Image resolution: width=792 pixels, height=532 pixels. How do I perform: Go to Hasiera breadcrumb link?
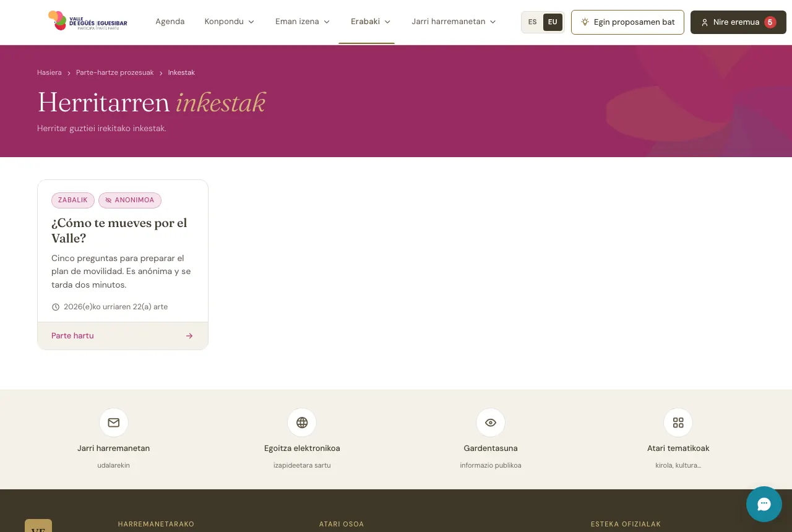pyautogui.click(x=49, y=72)
